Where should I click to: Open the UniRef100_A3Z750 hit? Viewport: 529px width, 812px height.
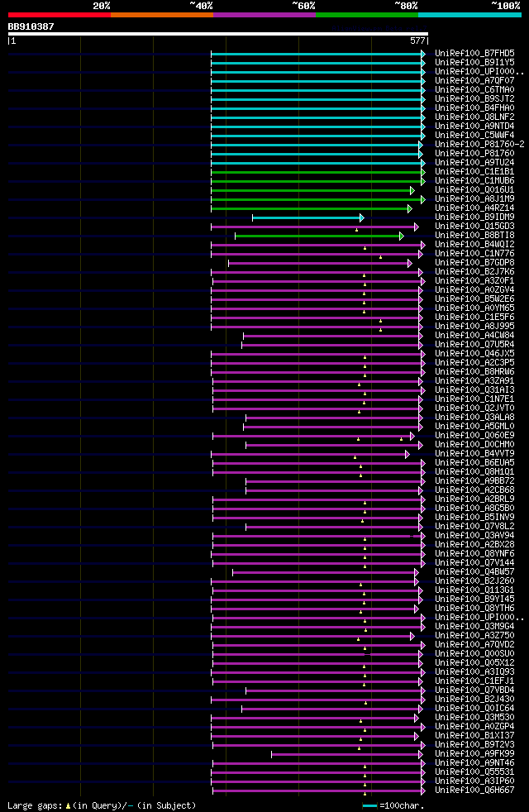pyautogui.click(x=474, y=635)
